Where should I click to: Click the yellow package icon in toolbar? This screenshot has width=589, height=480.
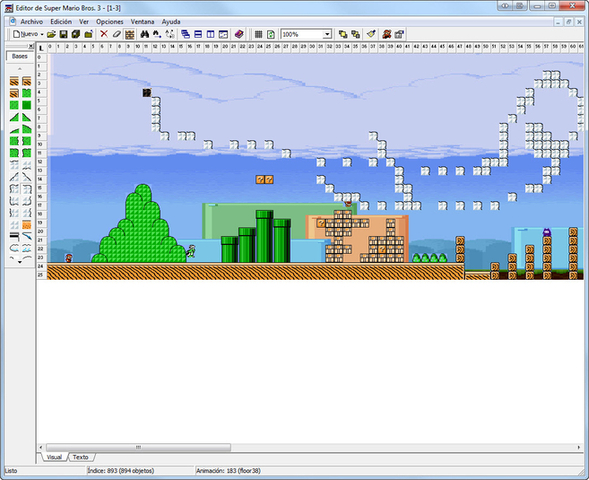[x=88, y=34]
